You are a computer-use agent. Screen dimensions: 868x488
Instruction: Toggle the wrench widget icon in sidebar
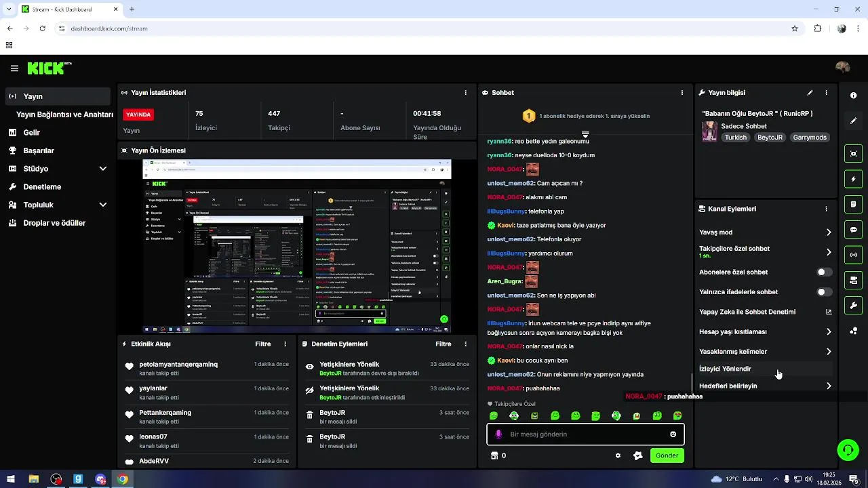pyautogui.click(x=854, y=306)
